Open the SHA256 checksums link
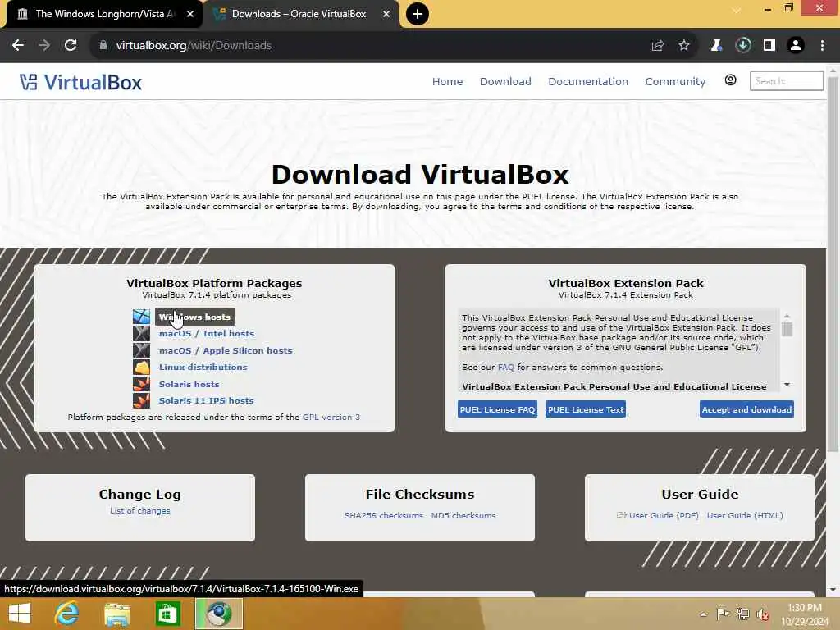This screenshot has height=630, width=840. (384, 515)
